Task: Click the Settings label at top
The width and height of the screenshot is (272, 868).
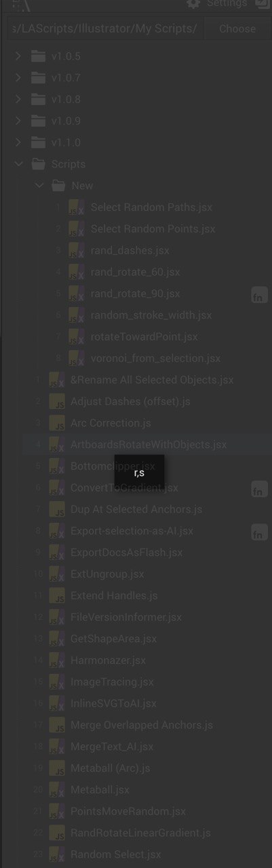Action: (x=227, y=3)
